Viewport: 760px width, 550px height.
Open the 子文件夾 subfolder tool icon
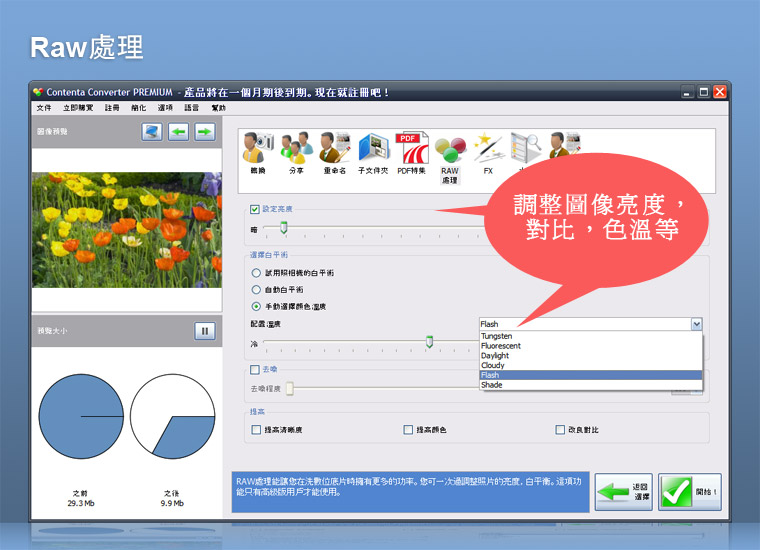click(x=373, y=148)
